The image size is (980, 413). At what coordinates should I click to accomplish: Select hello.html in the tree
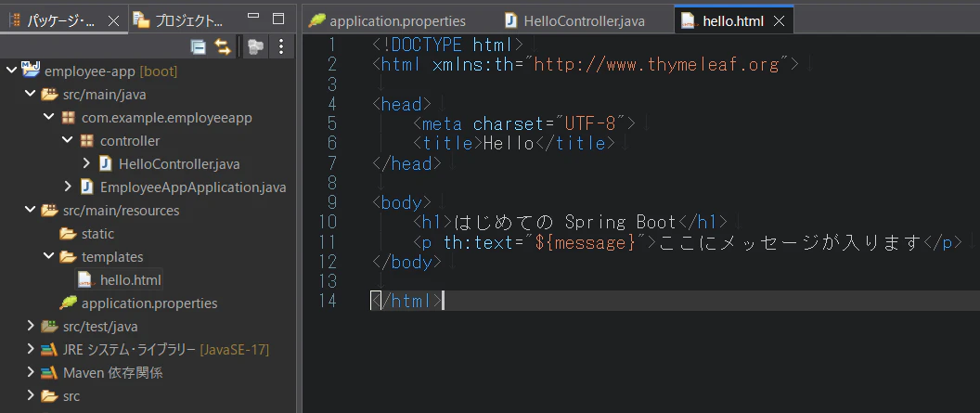click(131, 280)
